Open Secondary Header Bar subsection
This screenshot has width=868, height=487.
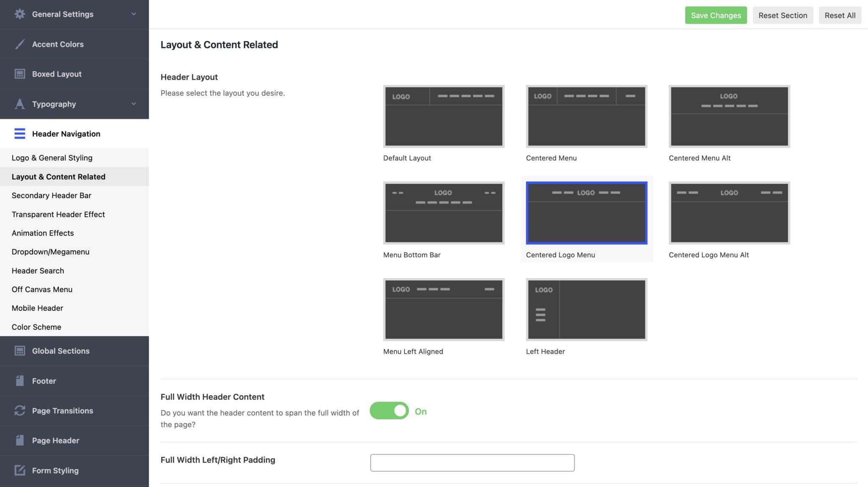pos(74,195)
